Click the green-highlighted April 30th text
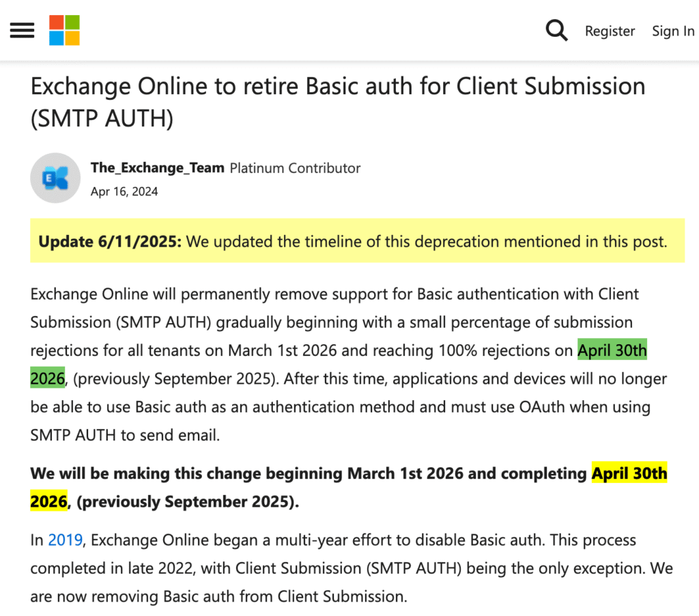This screenshot has height=616, width=699. click(612, 350)
